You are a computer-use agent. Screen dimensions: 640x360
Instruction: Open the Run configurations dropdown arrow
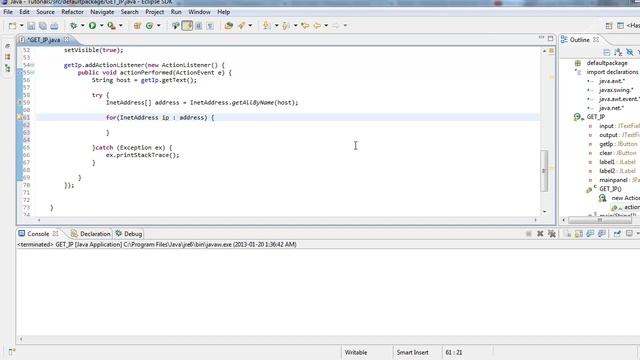click(102, 26)
